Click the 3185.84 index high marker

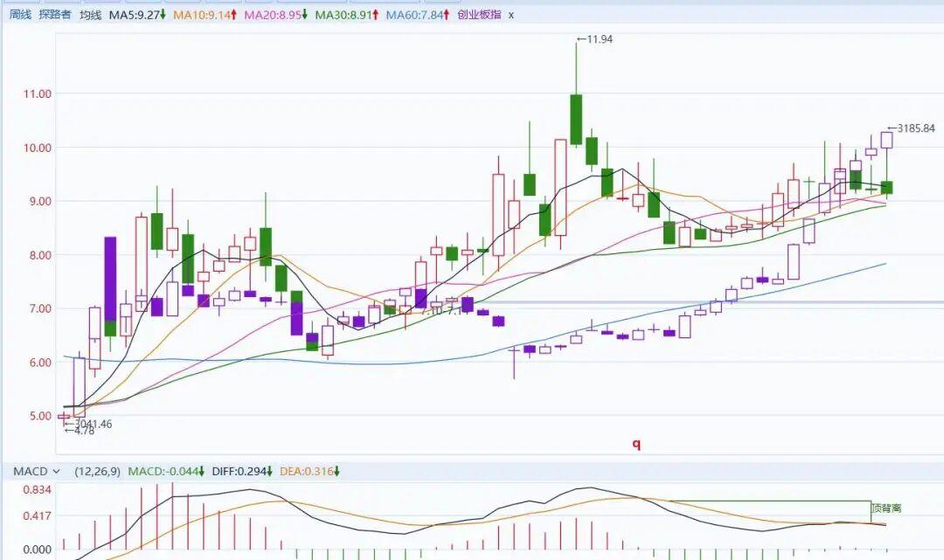point(912,128)
